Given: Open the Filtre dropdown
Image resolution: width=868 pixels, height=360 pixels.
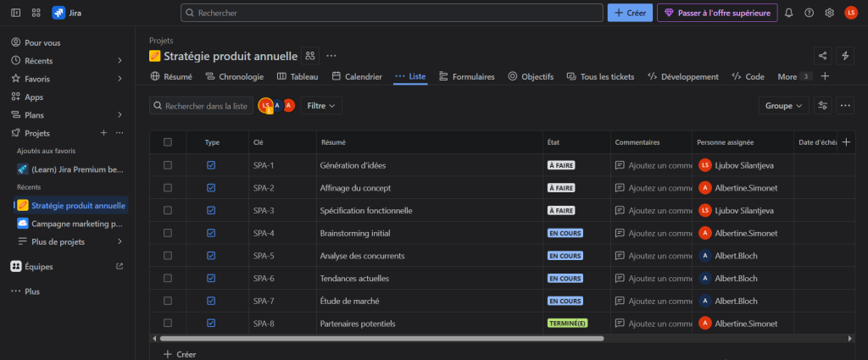Looking at the screenshot, I should pyautogui.click(x=321, y=106).
